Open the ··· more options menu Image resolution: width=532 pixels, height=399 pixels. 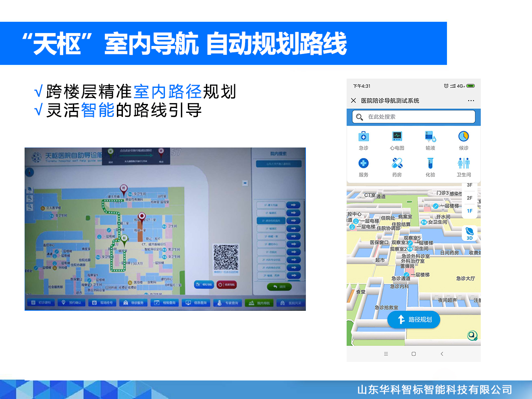471,100
